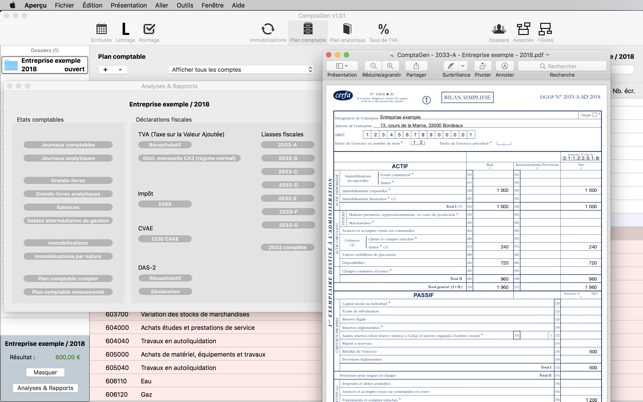The width and height of the screenshot is (643, 402).
Task: Click the blue folder icon for Entreprise exemple
Action: (x=11, y=65)
